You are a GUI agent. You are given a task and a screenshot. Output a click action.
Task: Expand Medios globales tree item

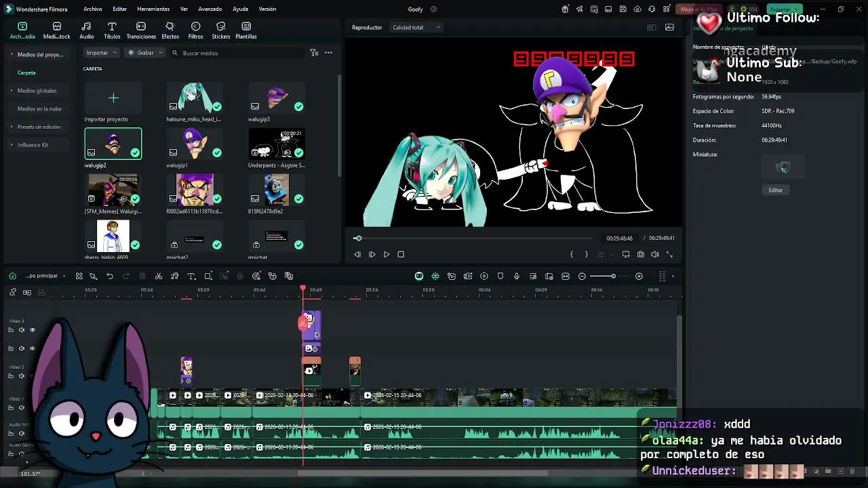[12, 91]
